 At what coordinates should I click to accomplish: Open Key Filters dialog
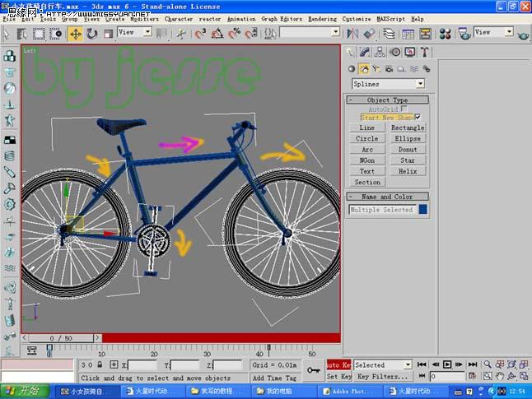[382, 377]
